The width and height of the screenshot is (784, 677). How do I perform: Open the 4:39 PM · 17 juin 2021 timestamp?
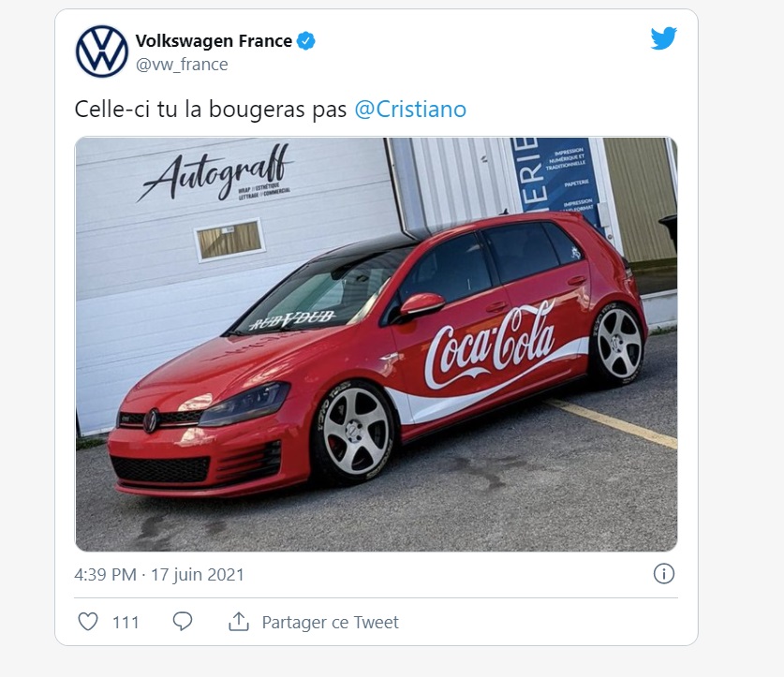(x=159, y=574)
